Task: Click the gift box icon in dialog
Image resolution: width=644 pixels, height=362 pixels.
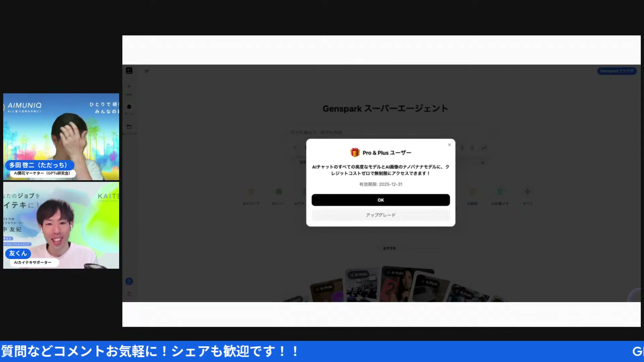Action: pyautogui.click(x=355, y=153)
